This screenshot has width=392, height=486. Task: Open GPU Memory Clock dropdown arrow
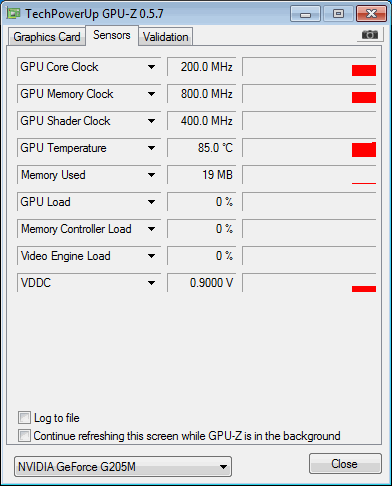pyautogui.click(x=152, y=94)
